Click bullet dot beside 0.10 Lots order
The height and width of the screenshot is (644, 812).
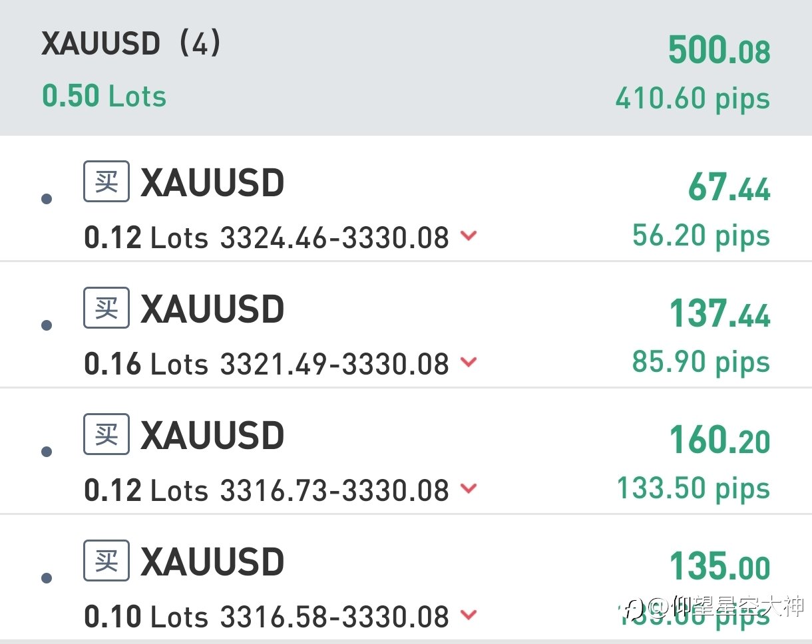pyautogui.click(x=47, y=578)
